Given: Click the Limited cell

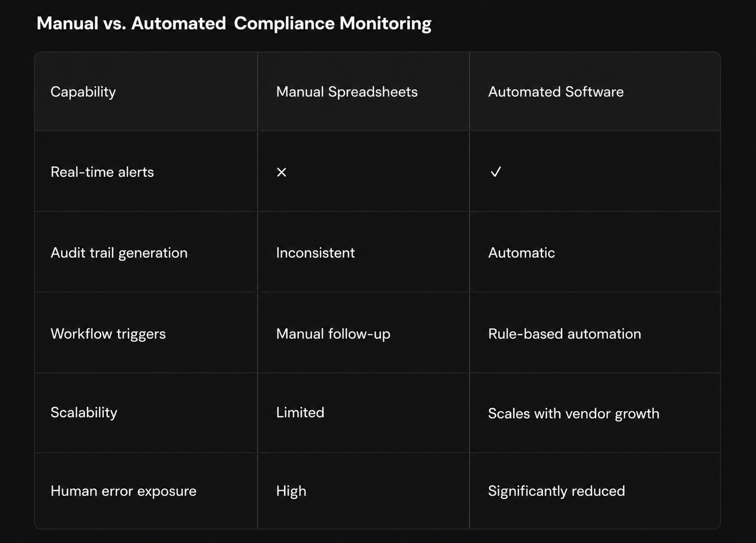Looking at the screenshot, I should click(x=300, y=413).
